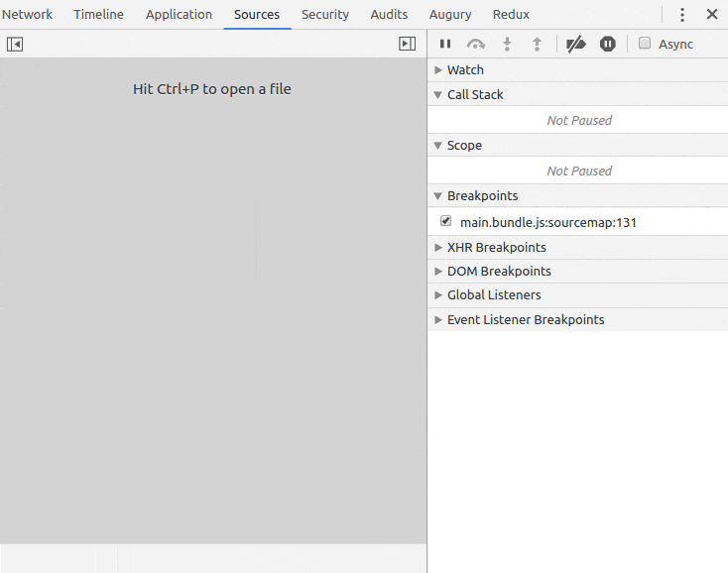Switch to the Timeline tab

coord(98,15)
